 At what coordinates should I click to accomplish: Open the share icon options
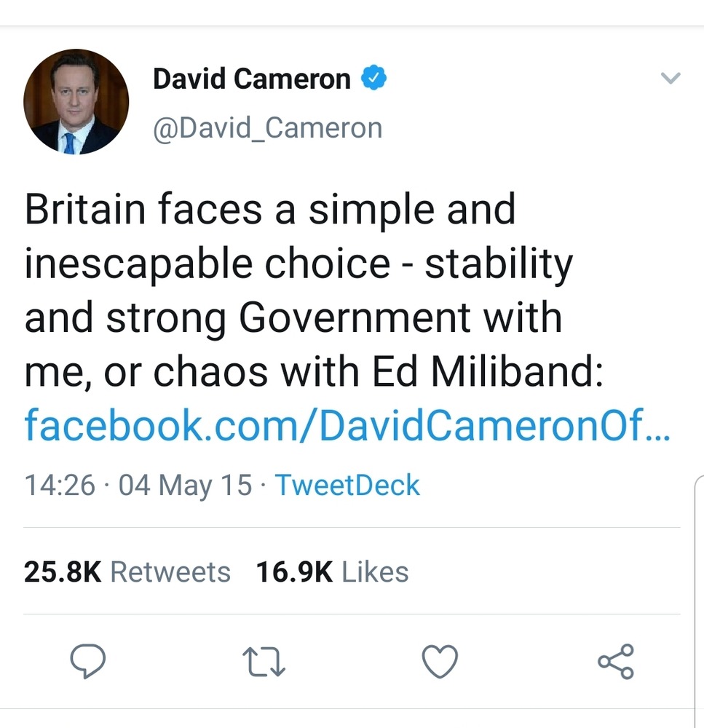tap(616, 662)
